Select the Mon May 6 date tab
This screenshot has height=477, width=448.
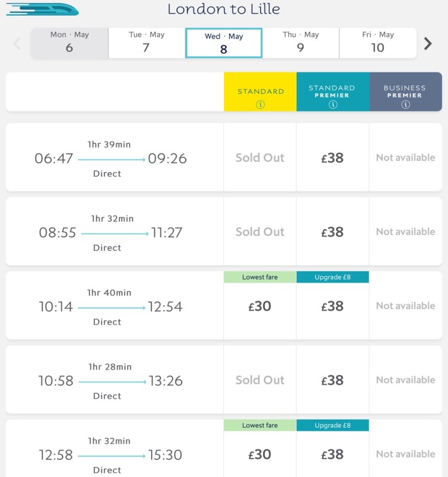tap(69, 43)
